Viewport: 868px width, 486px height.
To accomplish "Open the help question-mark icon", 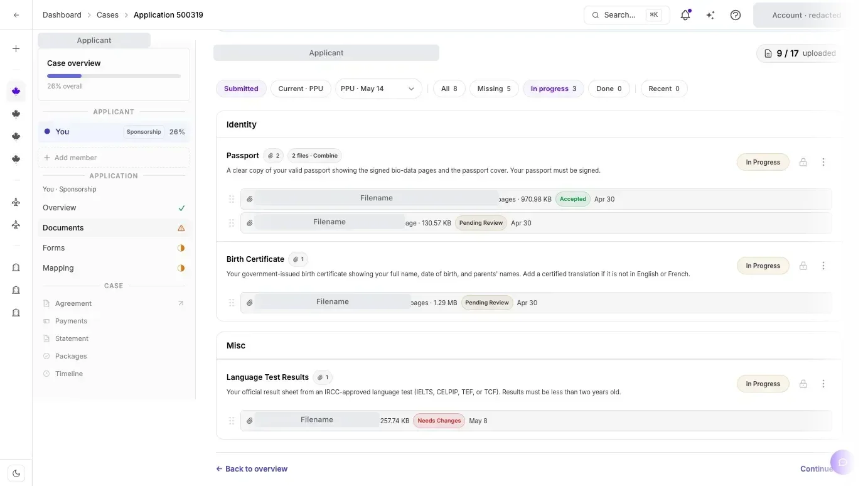I will (x=736, y=15).
